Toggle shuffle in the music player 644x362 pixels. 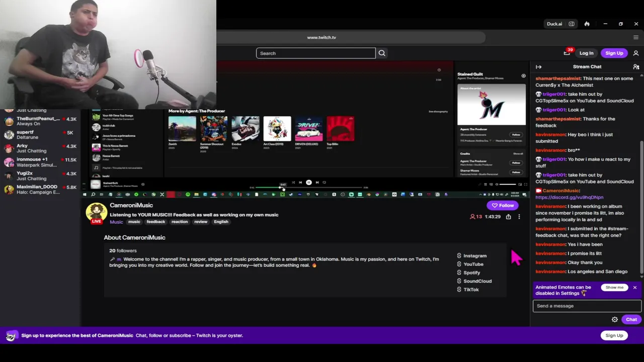pos(293,183)
